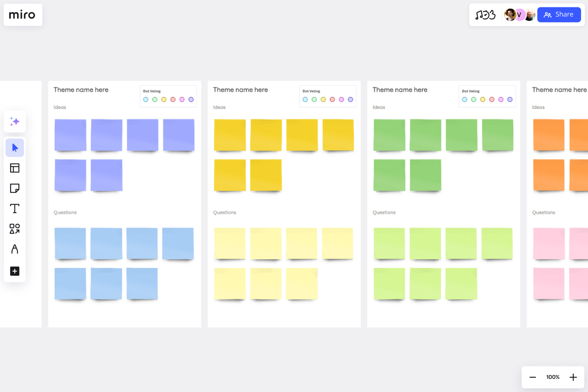Screen dimensions: 588x392
Task: Click the Questions label in green theme
Action: 384,212
